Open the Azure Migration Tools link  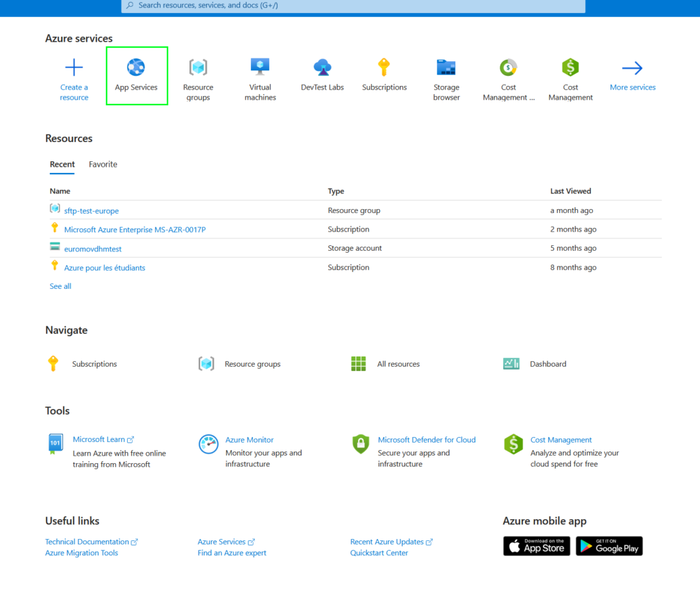click(x=82, y=553)
